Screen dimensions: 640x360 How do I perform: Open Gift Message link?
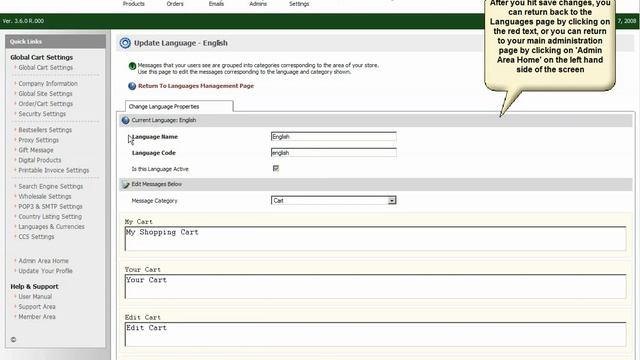[36, 150]
